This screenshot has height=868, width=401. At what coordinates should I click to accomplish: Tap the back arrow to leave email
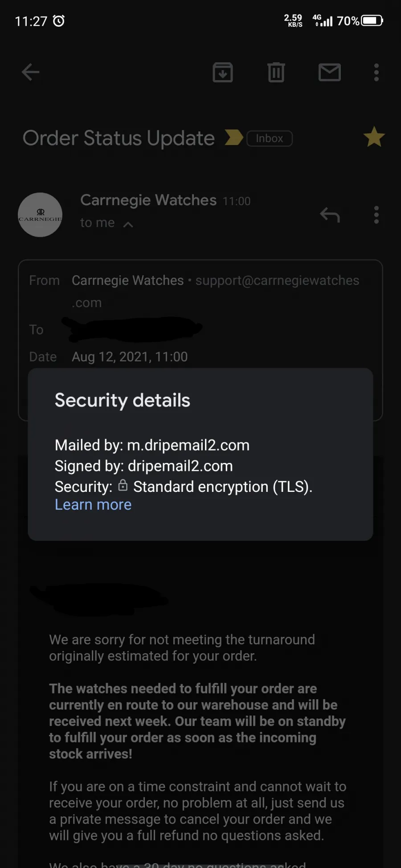pyautogui.click(x=30, y=72)
